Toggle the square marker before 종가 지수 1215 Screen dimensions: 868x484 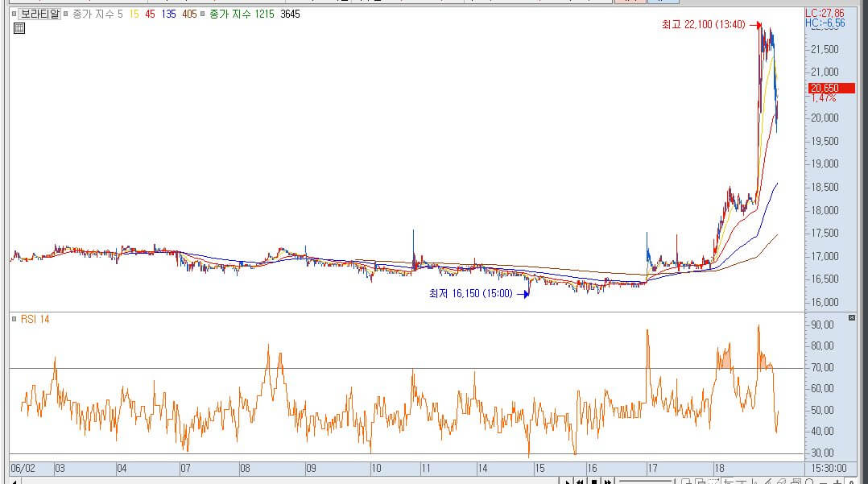(202, 14)
